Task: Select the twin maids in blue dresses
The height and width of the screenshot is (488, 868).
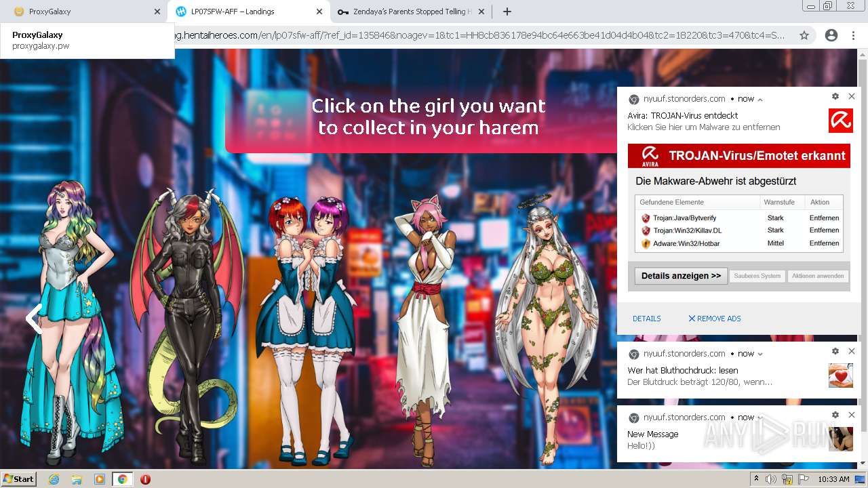Action: coord(307,330)
